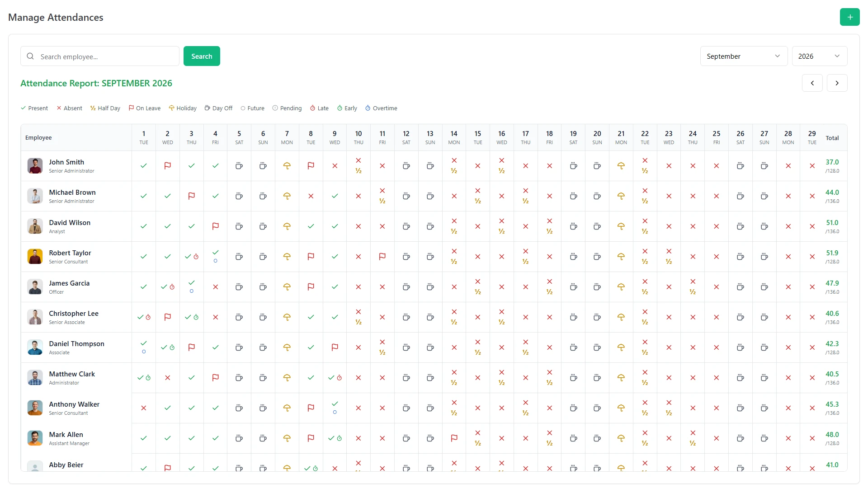Focus the Search employee input field
Viewport: 868px width, 488px height.
coord(100,56)
